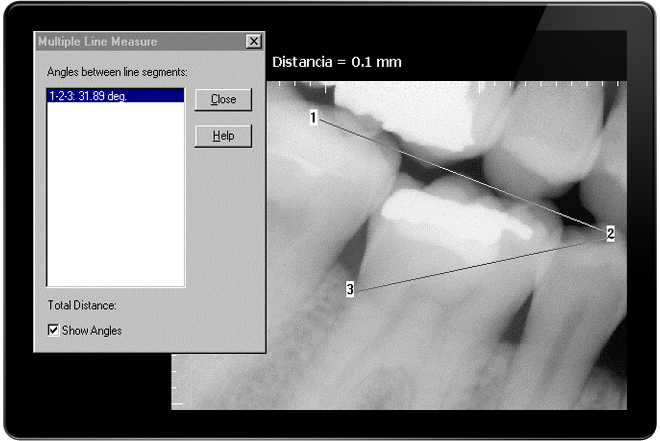Toggle the Show Angles checkbox
This screenshot has height=441, width=660.
coord(54,331)
